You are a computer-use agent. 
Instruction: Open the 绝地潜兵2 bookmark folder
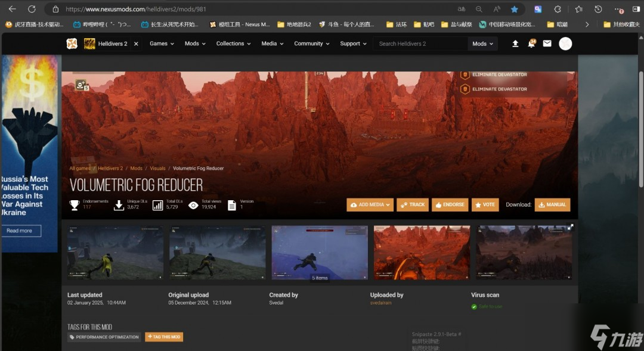click(294, 24)
